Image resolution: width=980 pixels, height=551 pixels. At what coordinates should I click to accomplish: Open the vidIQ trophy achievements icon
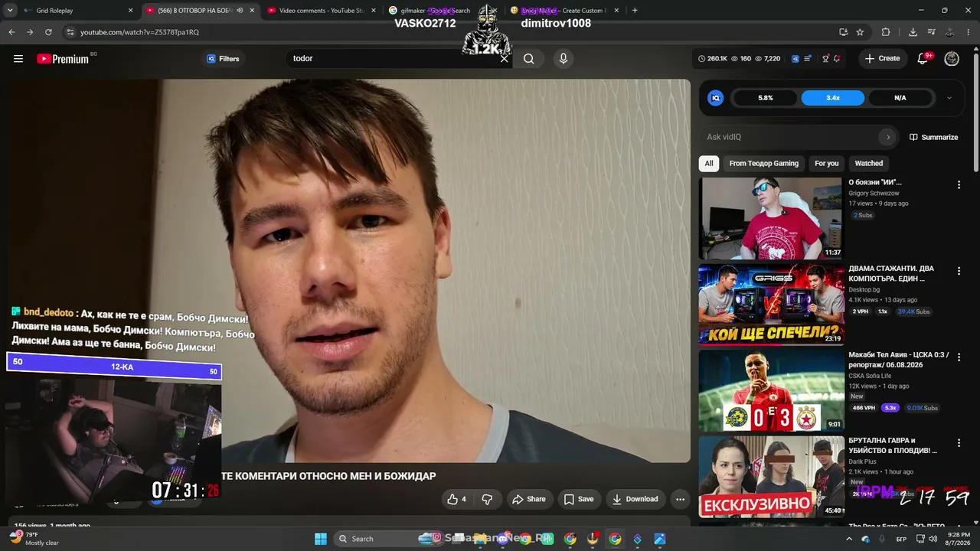[825, 59]
